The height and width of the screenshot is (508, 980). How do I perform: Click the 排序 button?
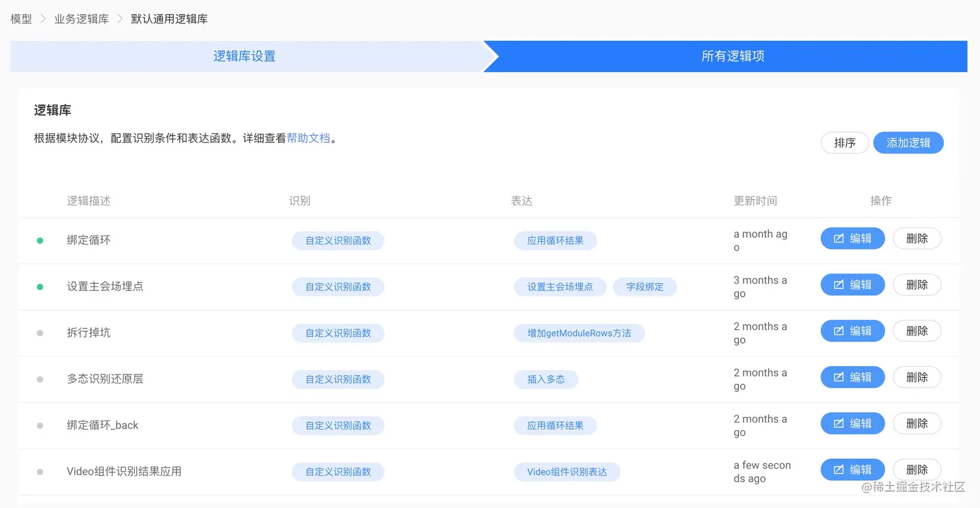tap(845, 143)
